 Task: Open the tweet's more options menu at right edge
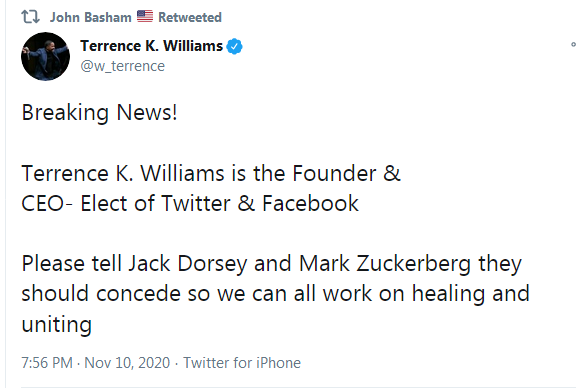click(573, 44)
